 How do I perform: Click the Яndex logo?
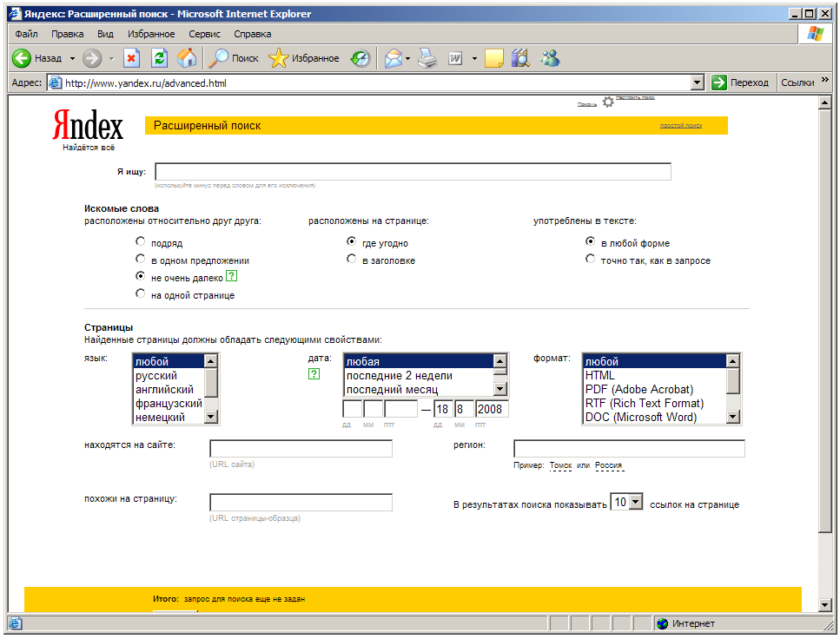tap(88, 125)
